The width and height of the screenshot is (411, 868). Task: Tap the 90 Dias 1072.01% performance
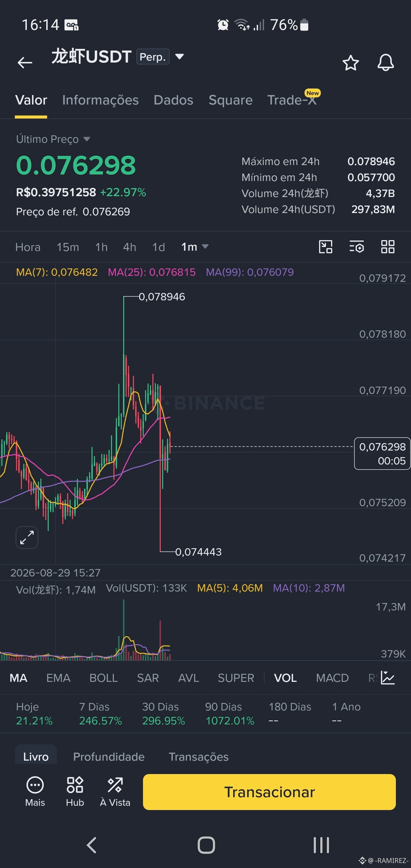coord(230,714)
